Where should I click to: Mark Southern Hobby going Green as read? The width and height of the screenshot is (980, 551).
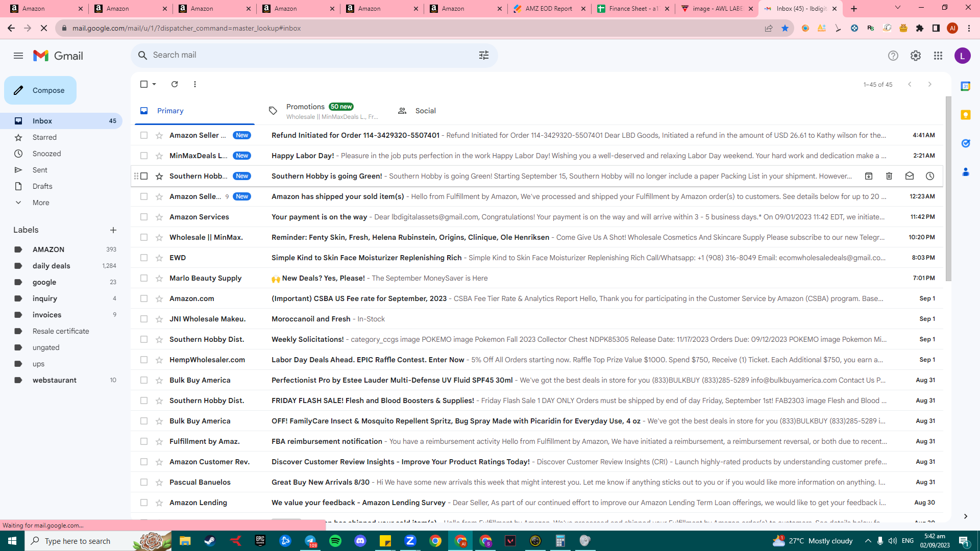tap(910, 176)
